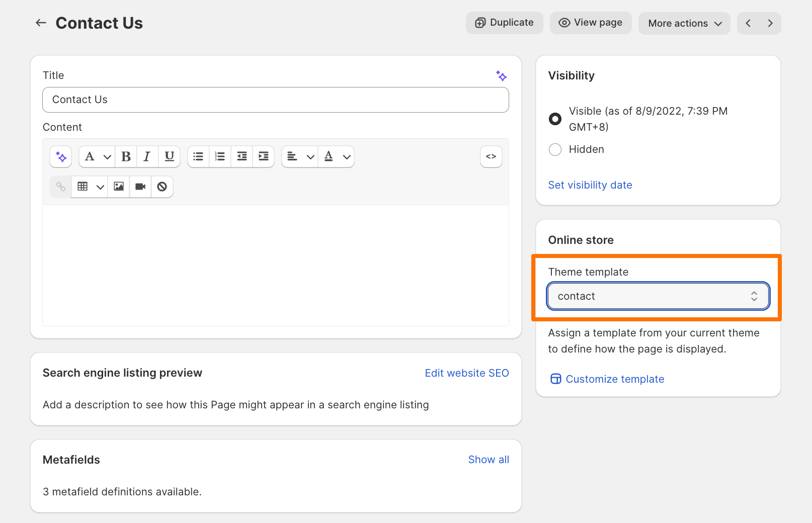Insert a numbered list
The height and width of the screenshot is (523, 812).
tap(220, 157)
